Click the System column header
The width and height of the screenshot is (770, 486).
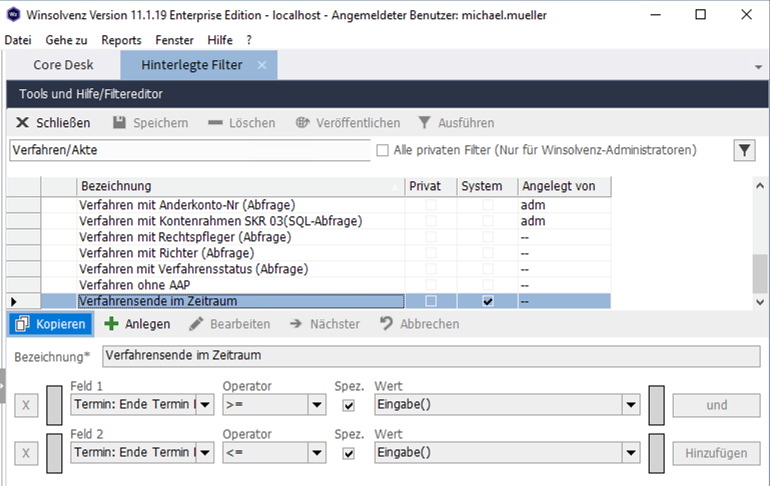487,186
